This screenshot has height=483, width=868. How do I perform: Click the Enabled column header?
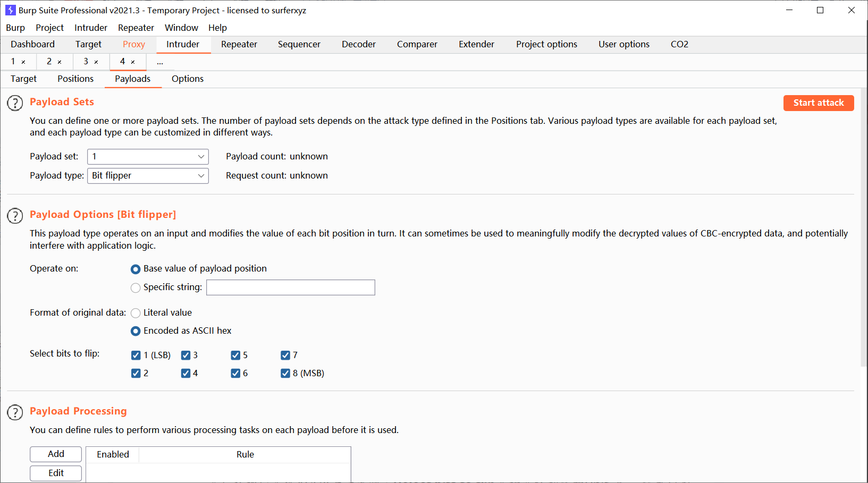[x=113, y=455]
